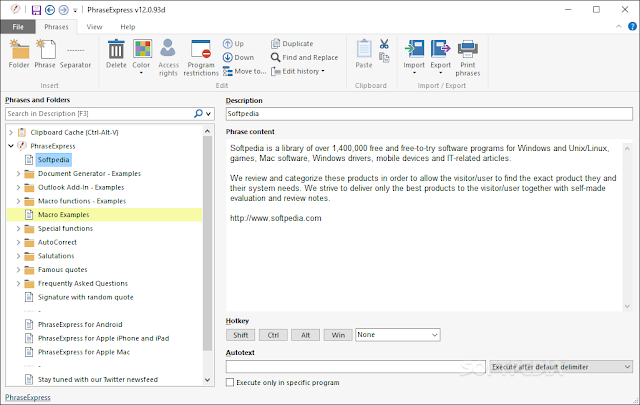Select Signature with random quote
640x405 pixels.
click(x=86, y=297)
